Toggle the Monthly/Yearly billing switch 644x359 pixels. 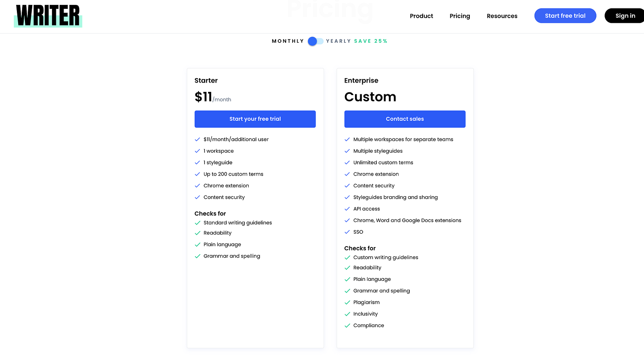[x=315, y=41]
